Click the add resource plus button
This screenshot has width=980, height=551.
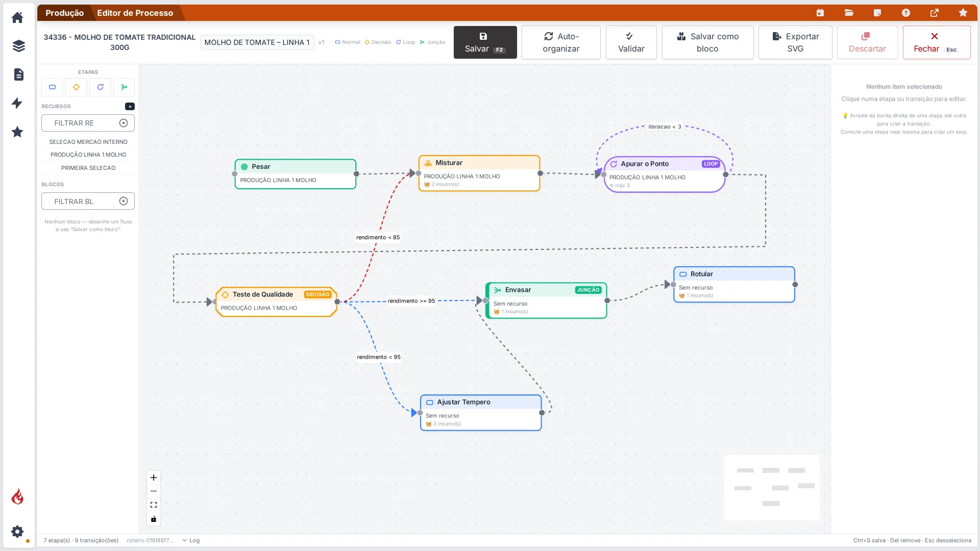[130, 107]
